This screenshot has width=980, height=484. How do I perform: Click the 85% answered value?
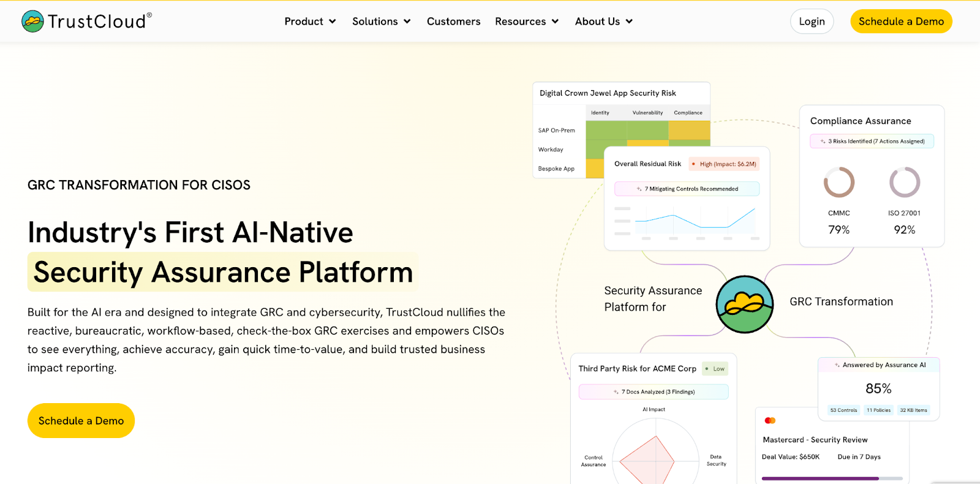pos(878,388)
